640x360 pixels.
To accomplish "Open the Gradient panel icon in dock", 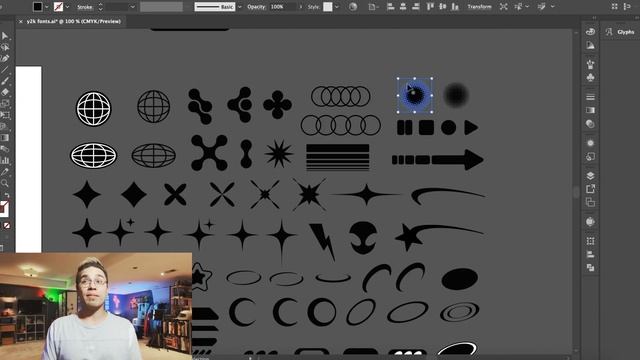I will [590, 110].
